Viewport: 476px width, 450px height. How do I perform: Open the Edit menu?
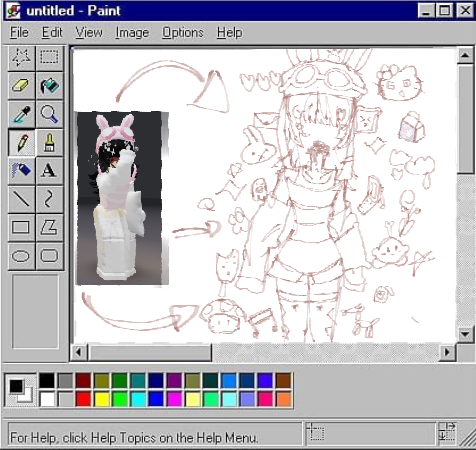pos(52,32)
